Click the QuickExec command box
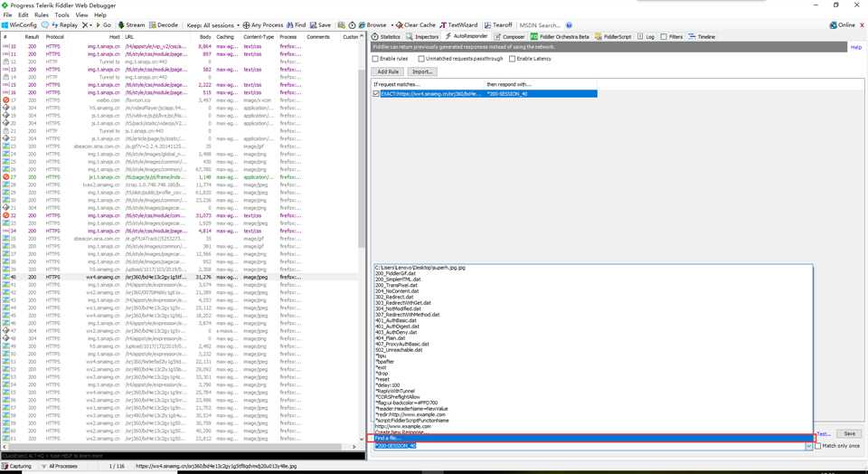The width and height of the screenshot is (868, 474). pos(183,456)
